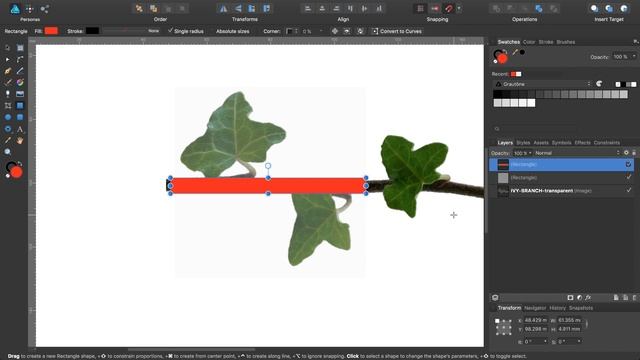This screenshot has width=640, height=360.
Task: Click the last alignment icon in Align
Action: tap(379, 8)
